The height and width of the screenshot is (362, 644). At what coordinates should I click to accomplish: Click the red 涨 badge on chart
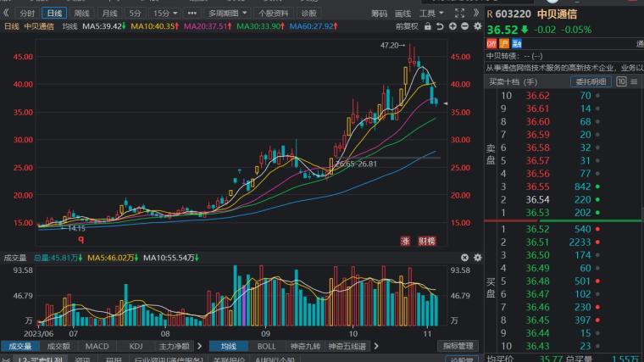[x=405, y=242]
